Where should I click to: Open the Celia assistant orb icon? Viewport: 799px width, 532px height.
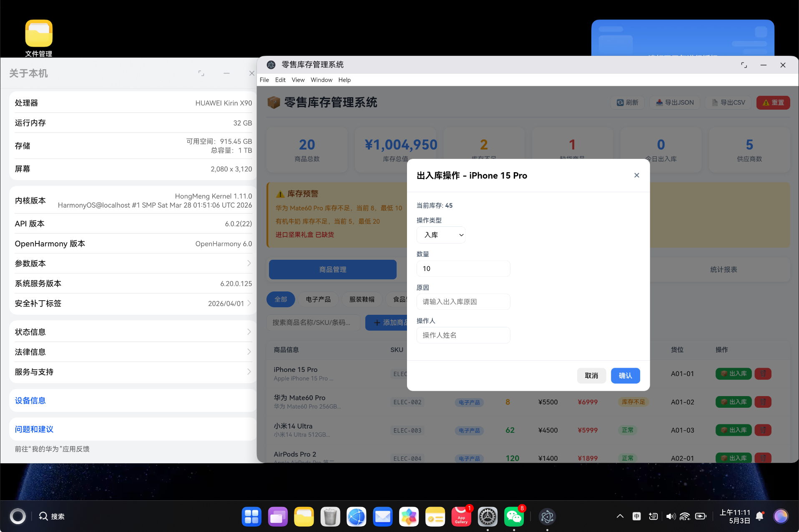click(x=781, y=516)
